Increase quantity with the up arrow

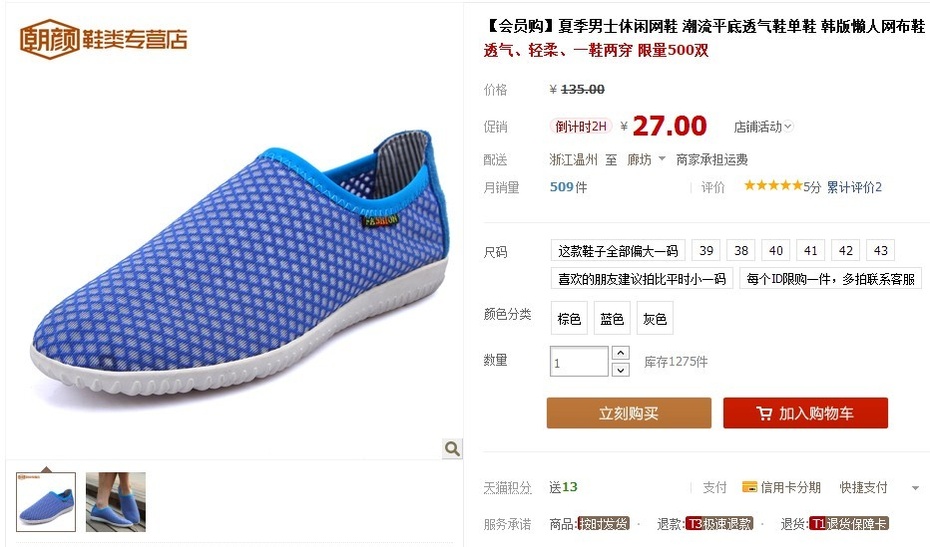[x=620, y=353]
